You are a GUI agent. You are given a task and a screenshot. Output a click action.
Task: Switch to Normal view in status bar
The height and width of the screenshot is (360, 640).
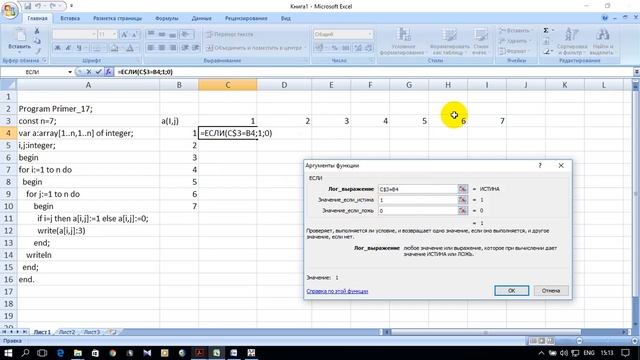pyautogui.click(x=533, y=341)
